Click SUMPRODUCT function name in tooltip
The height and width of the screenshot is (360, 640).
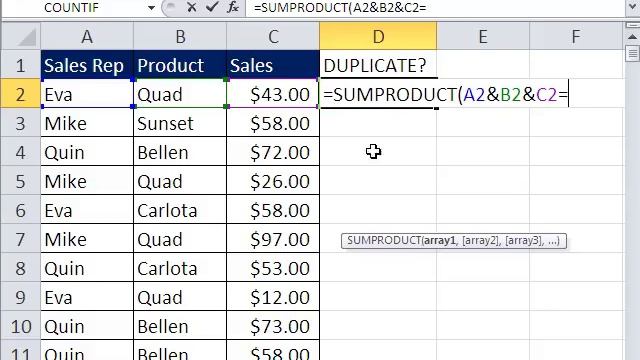(x=383, y=240)
